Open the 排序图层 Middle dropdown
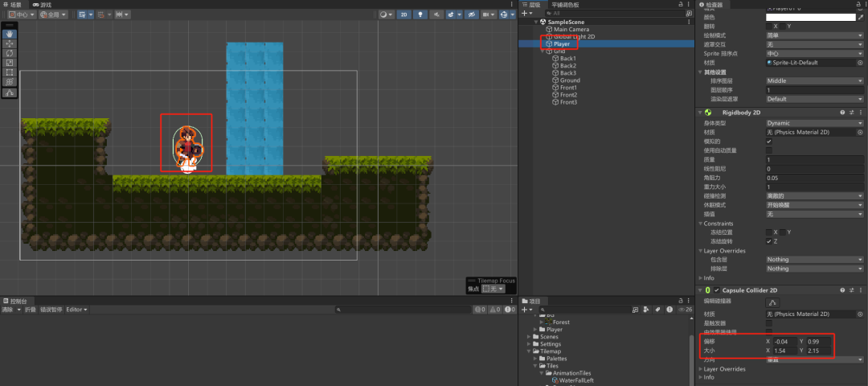 coord(814,81)
